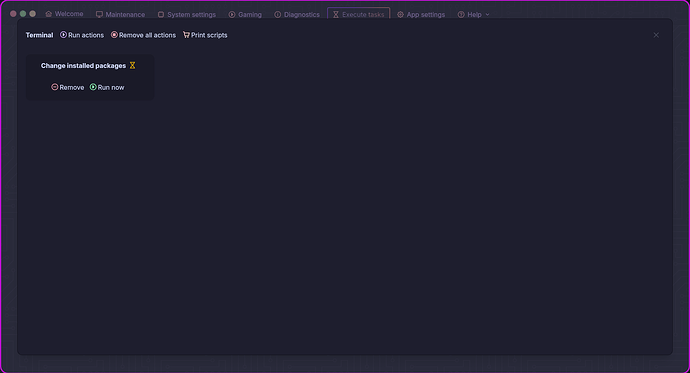
Task: Go to the Gaming tab
Action: [245, 15]
